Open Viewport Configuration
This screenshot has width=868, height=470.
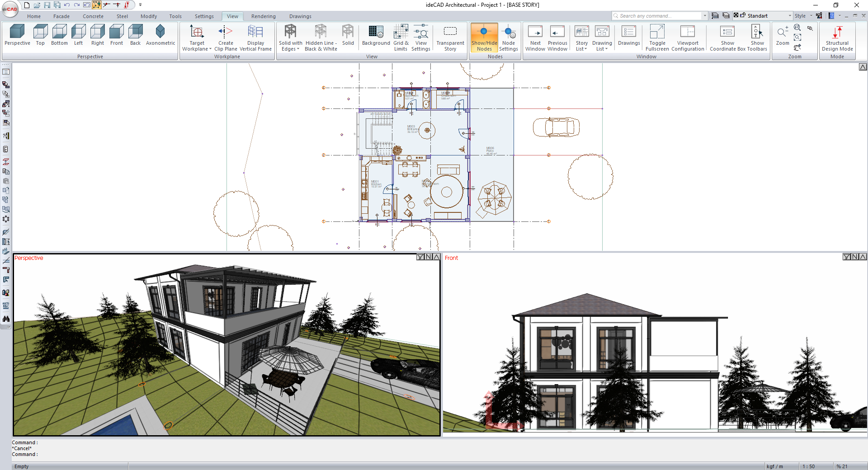click(688, 38)
